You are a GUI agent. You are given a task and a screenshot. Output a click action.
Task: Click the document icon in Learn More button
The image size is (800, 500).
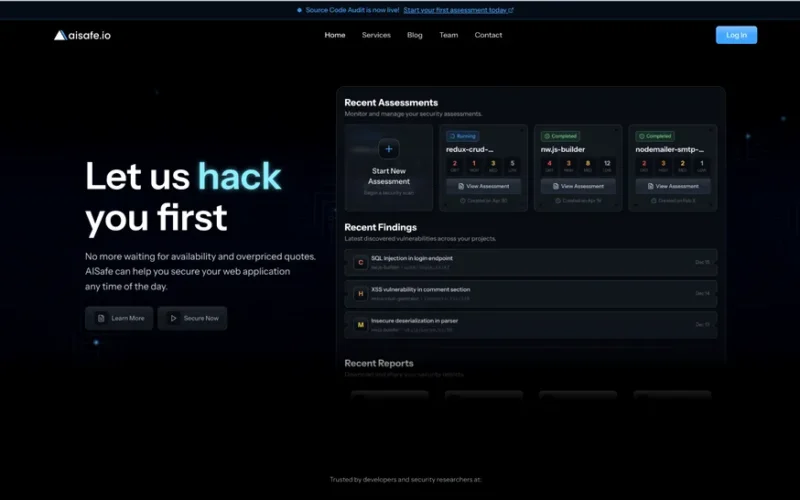(x=101, y=318)
